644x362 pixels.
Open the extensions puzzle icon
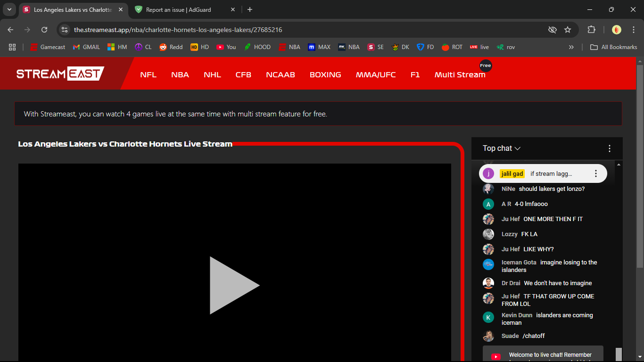591,30
